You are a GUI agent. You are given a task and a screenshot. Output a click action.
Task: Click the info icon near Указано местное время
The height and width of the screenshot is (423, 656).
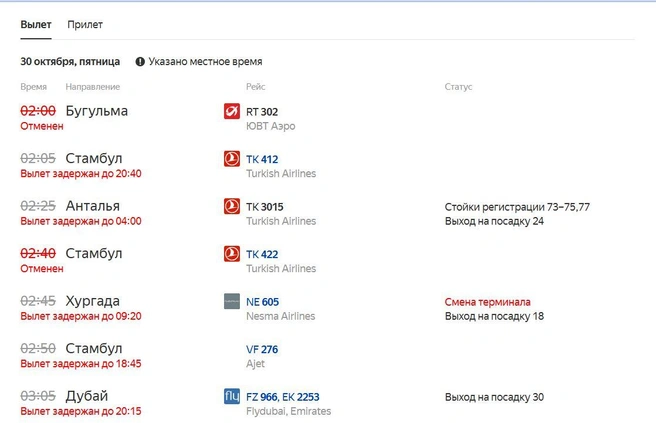click(x=140, y=62)
